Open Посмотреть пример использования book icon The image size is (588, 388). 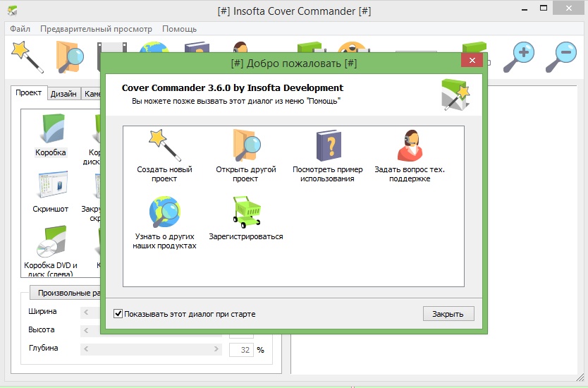pyautogui.click(x=328, y=157)
